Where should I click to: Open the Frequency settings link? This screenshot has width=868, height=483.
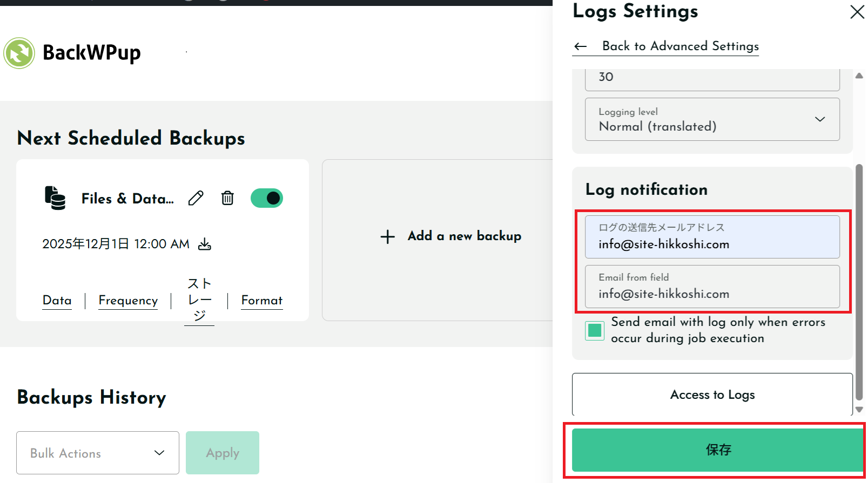128,301
